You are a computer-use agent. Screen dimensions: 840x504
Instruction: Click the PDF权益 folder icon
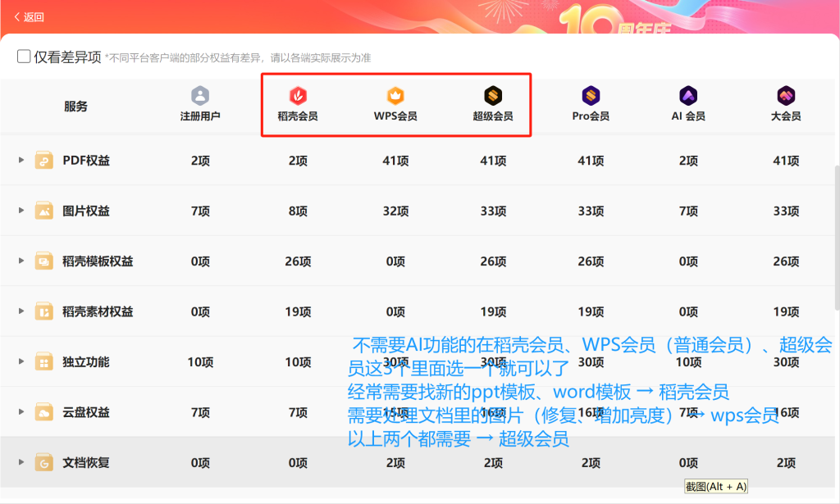point(44,160)
